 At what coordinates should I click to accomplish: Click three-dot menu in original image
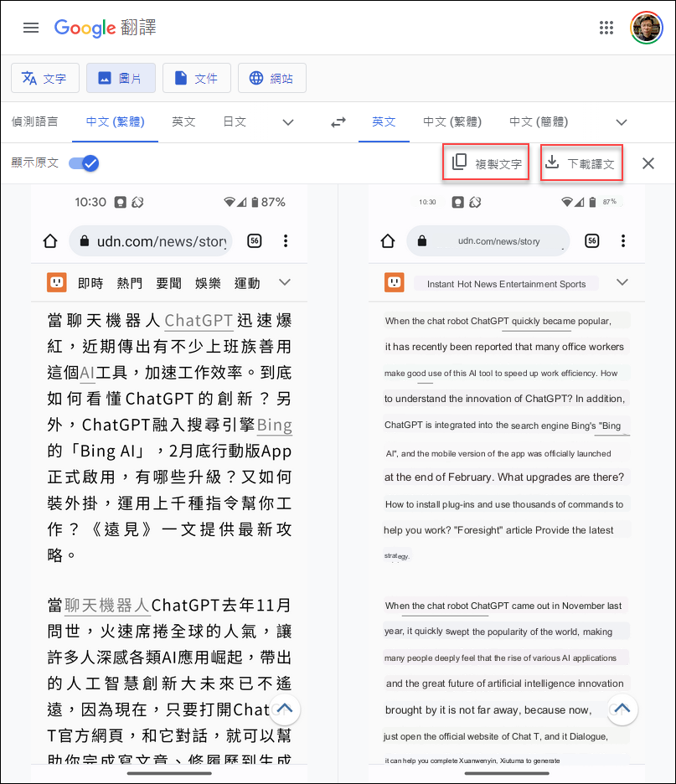coord(286,241)
